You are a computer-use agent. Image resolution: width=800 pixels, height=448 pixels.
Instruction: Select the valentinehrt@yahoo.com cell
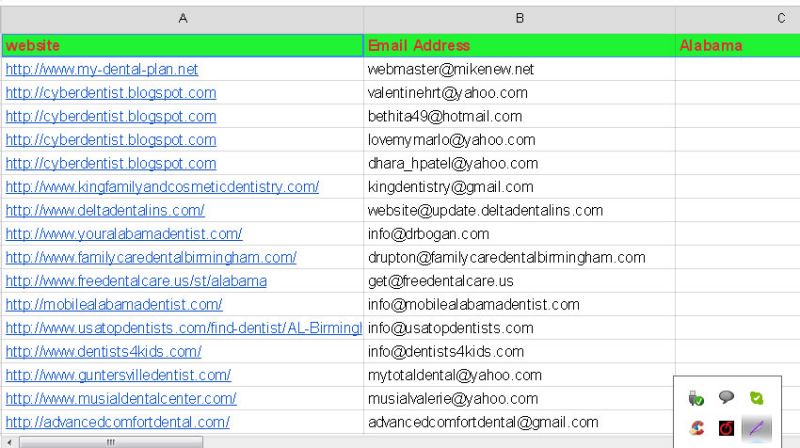[x=519, y=93]
